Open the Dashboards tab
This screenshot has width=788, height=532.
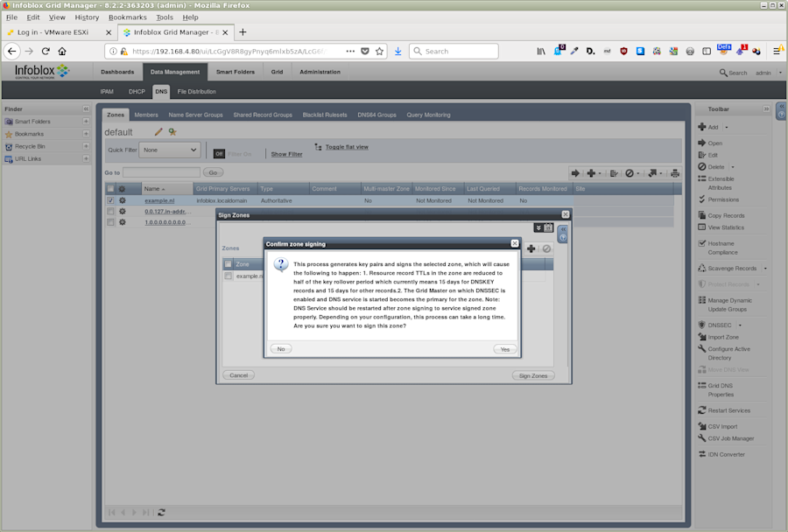tap(117, 72)
